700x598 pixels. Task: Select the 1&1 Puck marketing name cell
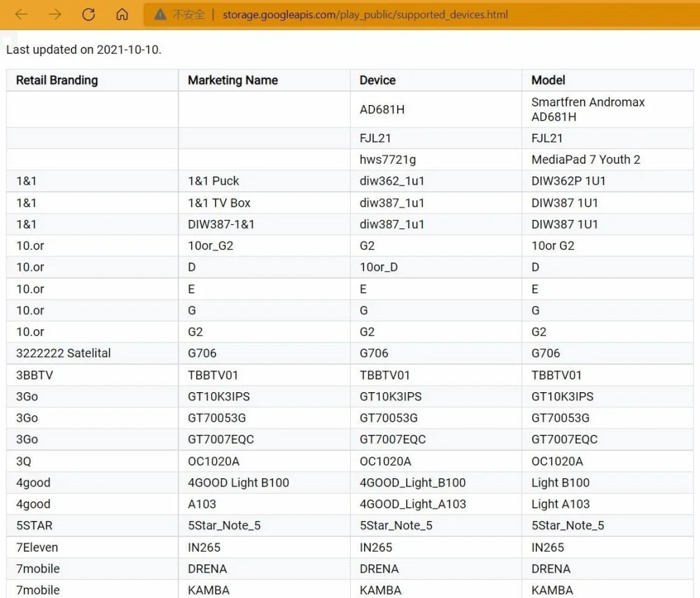pos(265,181)
